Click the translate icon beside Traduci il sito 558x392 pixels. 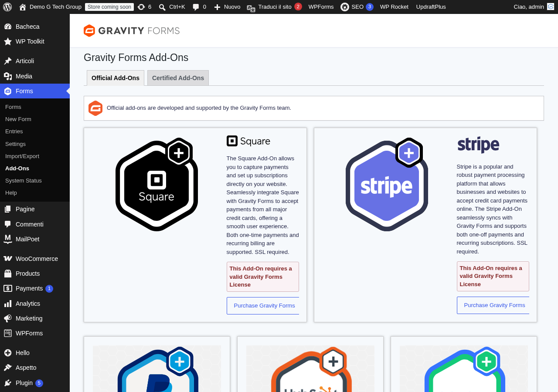[x=251, y=8]
